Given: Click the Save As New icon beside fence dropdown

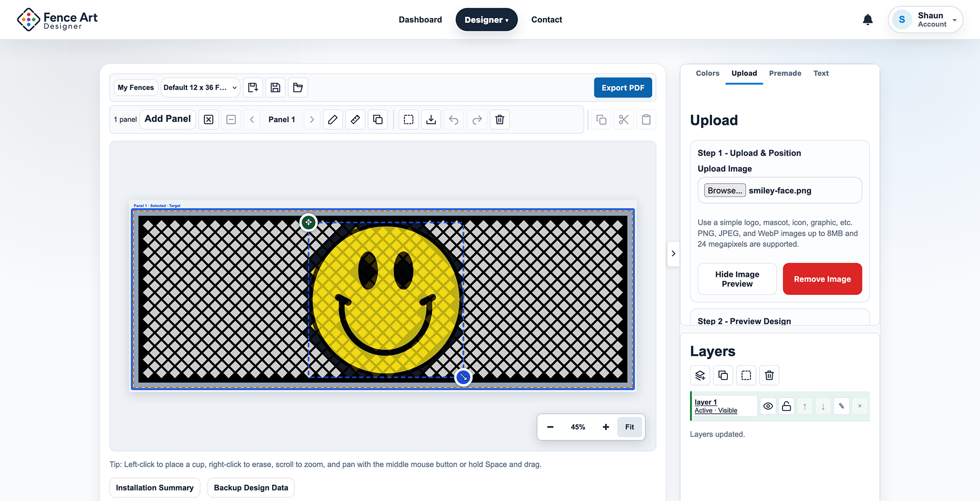Looking at the screenshot, I should (x=253, y=88).
